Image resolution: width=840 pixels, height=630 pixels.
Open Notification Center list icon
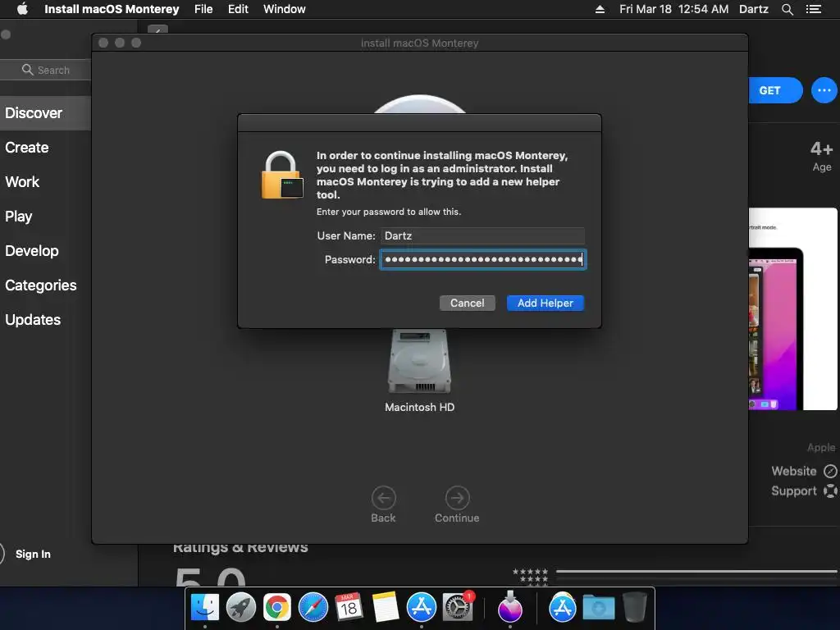pos(813,9)
